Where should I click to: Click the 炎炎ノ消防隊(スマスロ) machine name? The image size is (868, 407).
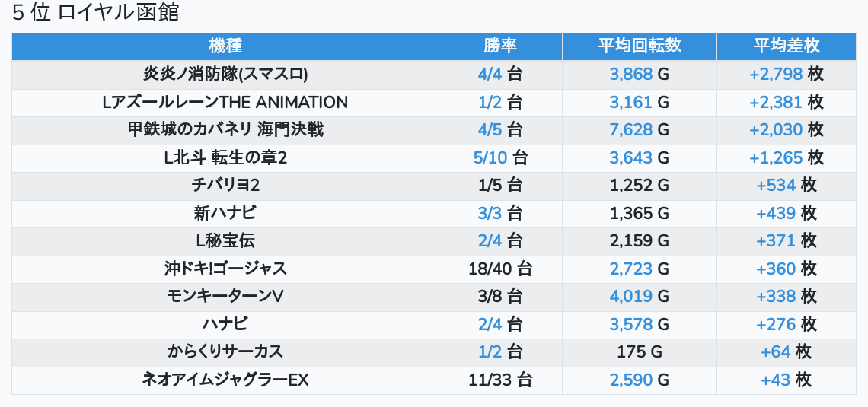point(225,75)
